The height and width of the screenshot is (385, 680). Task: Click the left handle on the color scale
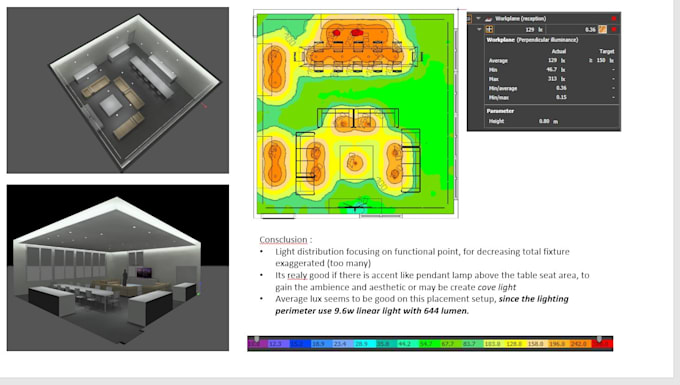[257, 339]
